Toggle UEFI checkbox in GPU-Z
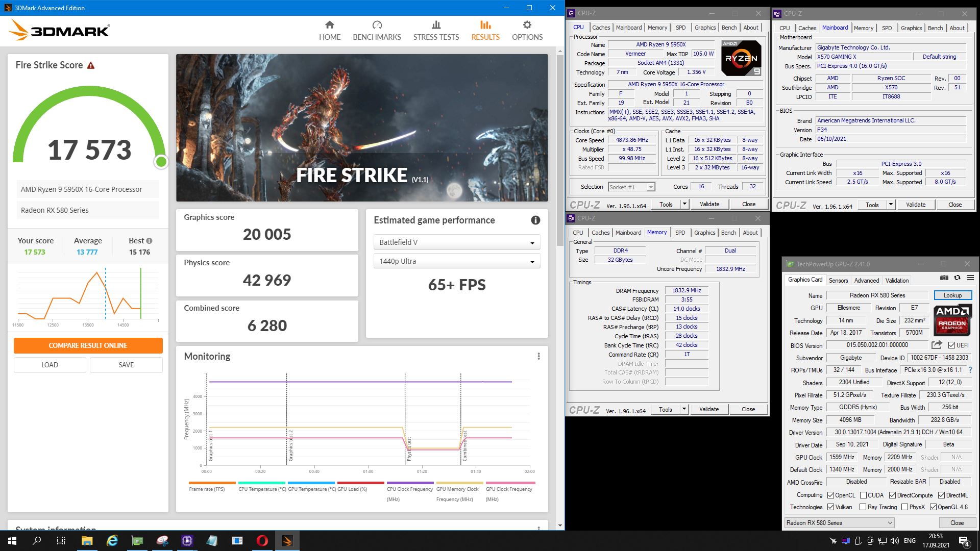 (x=951, y=345)
